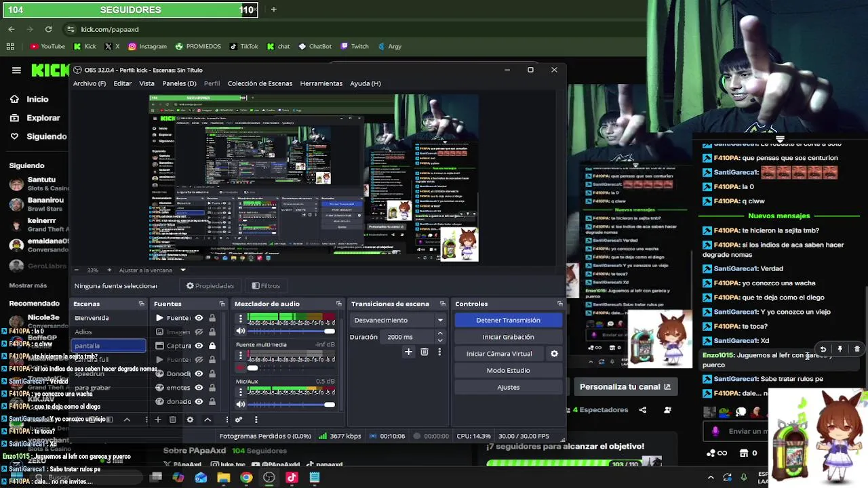Show the Imagen source eye icon
Image resolution: width=868 pixels, height=488 pixels.
[x=199, y=331]
